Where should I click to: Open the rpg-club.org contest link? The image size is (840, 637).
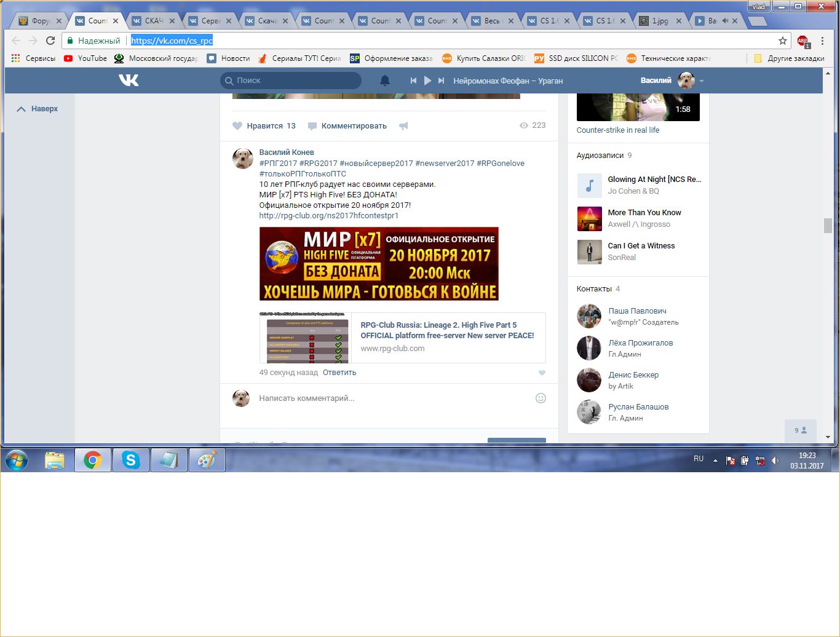[329, 216]
